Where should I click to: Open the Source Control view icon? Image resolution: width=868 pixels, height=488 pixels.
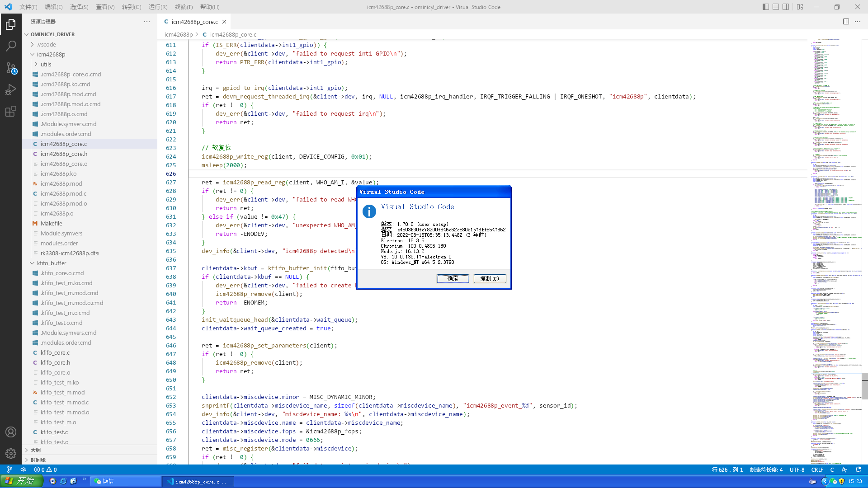coord(11,68)
